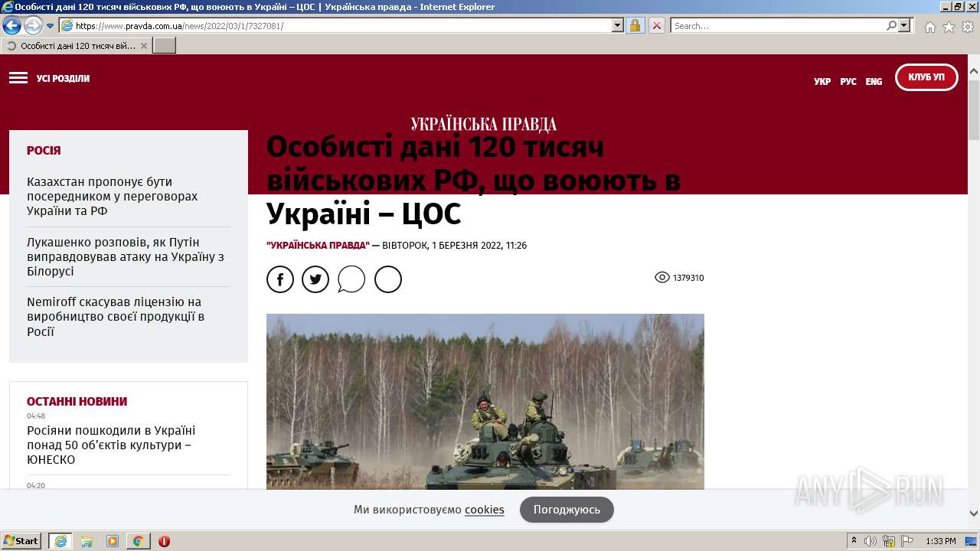Open a new blank tab
Viewport: 980px width, 551px height.
coord(165,46)
